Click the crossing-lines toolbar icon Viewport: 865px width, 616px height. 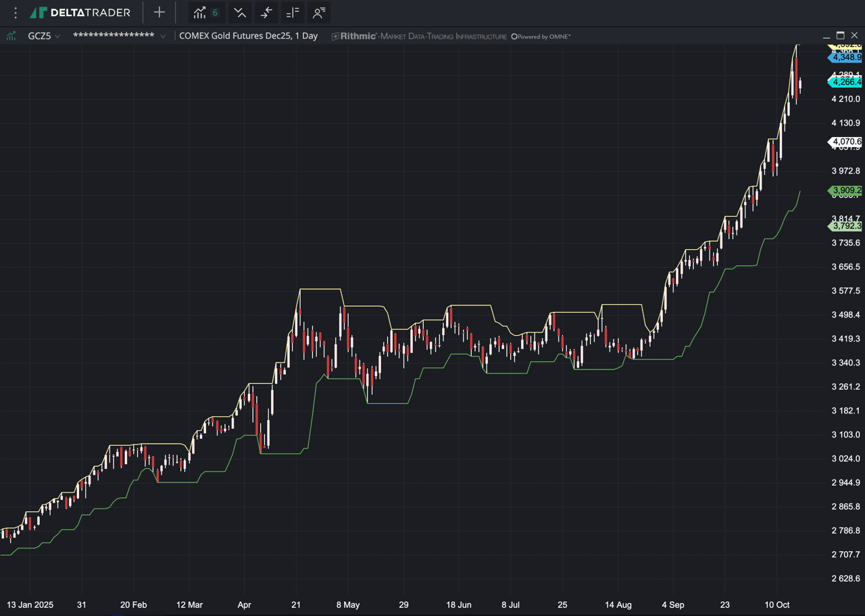pos(239,13)
